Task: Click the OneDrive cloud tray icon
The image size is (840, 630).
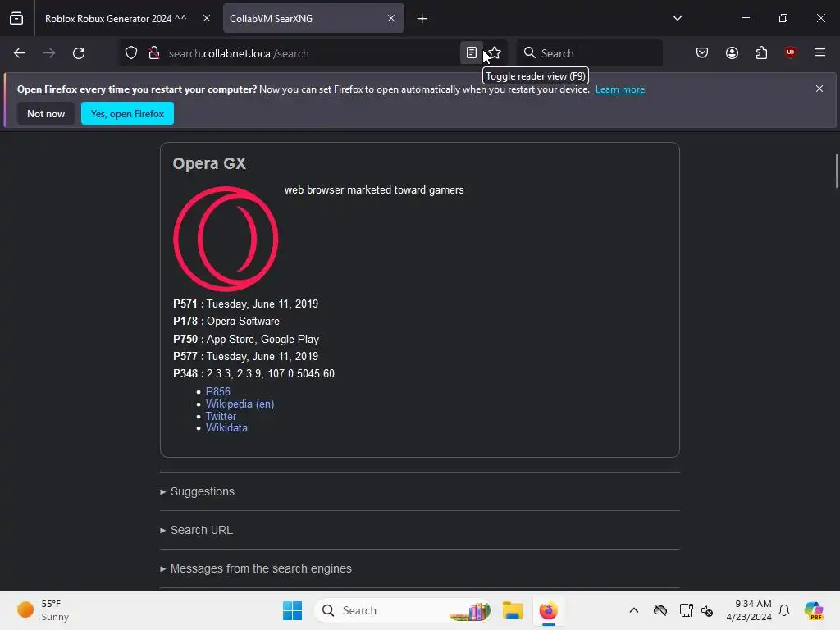Action: tap(660, 610)
